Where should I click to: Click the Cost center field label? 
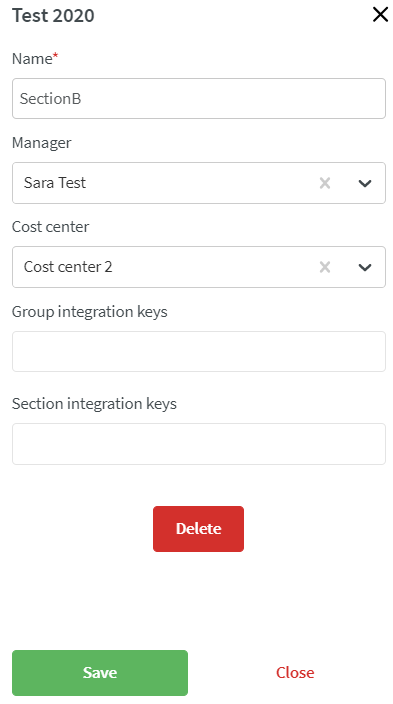tap(50, 227)
